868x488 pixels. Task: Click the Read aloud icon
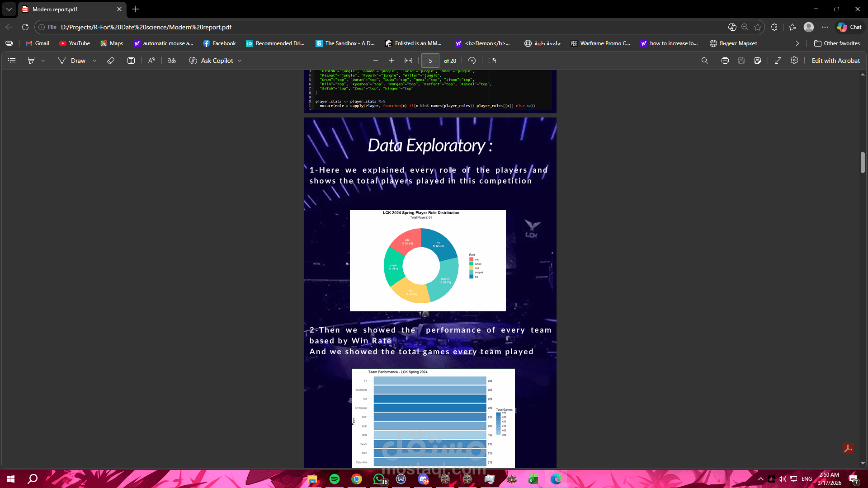(151, 61)
